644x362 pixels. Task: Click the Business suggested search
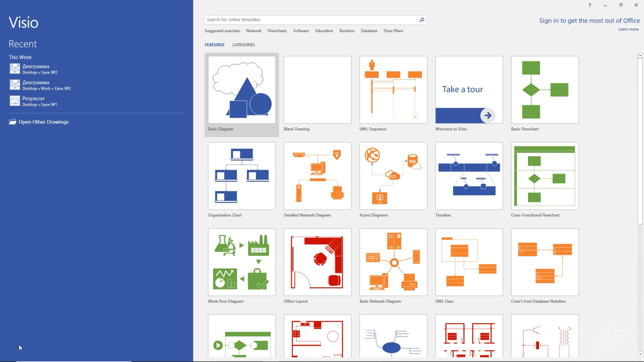tap(347, 31)
